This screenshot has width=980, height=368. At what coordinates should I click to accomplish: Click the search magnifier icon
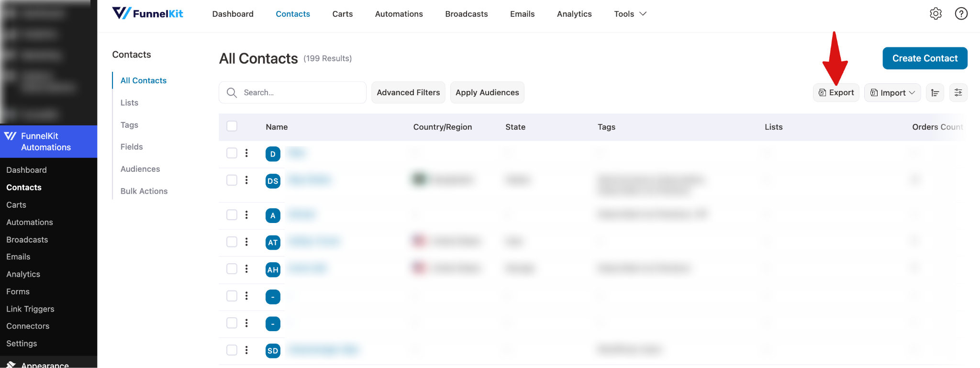(232, 92)
